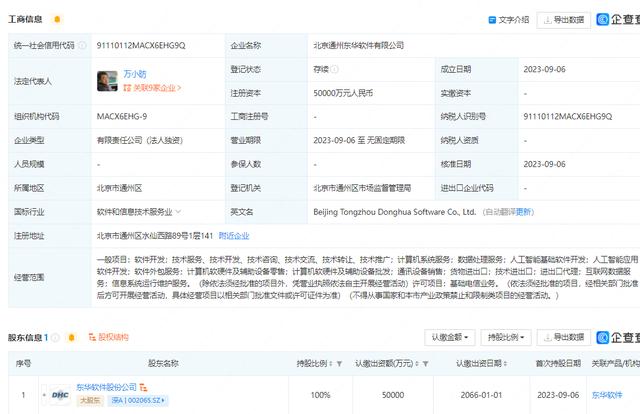Click Beijing Tongzhou Donghua Software Co., Ltd. text

coord(394,212)
